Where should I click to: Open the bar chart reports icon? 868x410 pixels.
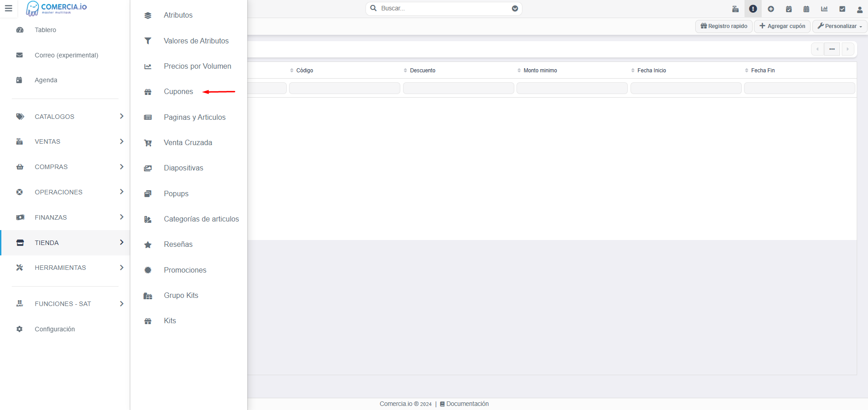824,9
